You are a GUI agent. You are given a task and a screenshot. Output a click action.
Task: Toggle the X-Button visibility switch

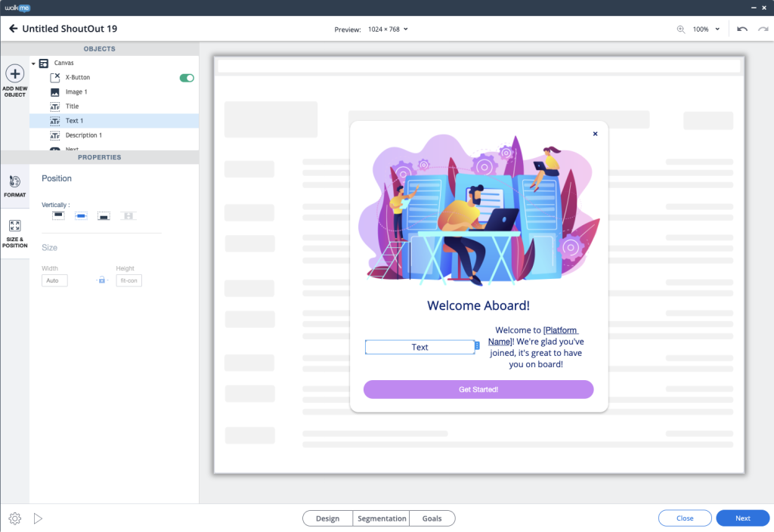coord(187,78)
